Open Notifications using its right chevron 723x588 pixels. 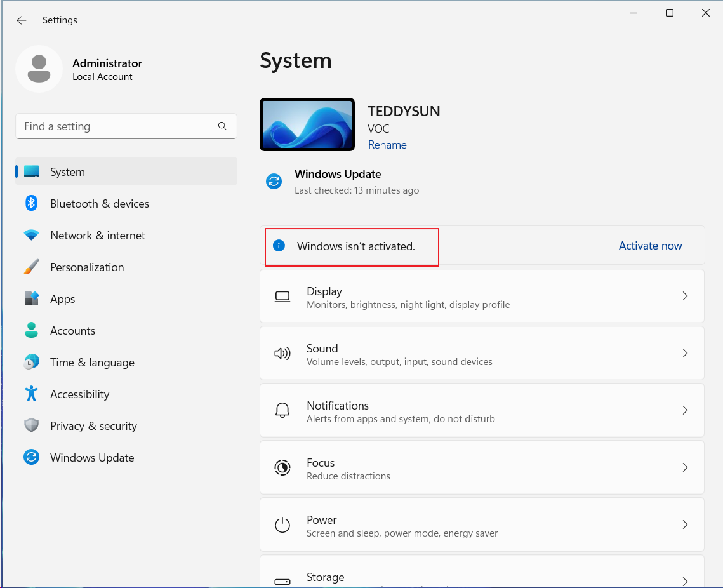tap(685, 410)
